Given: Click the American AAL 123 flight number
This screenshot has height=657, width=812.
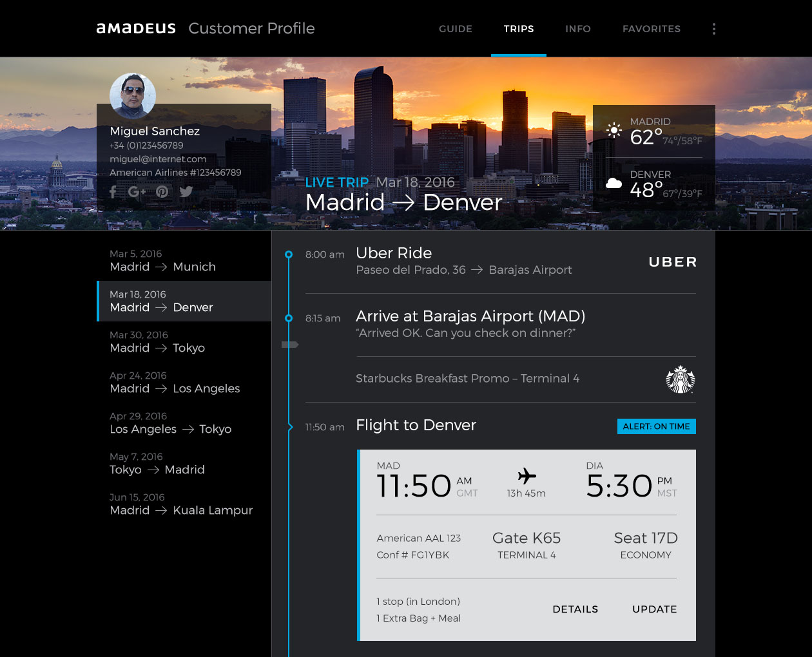Looking at the screenshot, I should (419, 538).
